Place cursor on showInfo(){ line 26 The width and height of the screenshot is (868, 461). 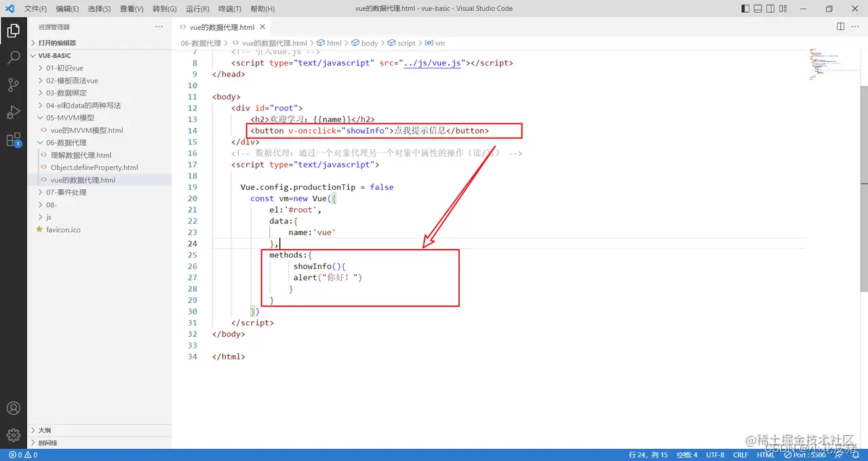click(319, 266)
